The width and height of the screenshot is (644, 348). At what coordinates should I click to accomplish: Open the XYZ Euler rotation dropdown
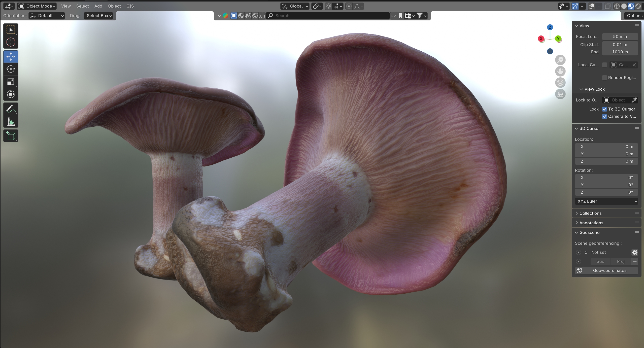click(x=606, y=201)
